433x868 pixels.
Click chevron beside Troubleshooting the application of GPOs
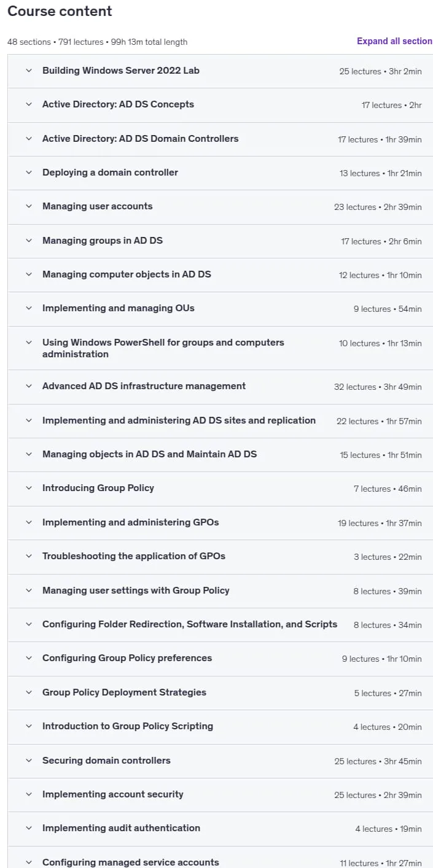click(x=28, y=556)
